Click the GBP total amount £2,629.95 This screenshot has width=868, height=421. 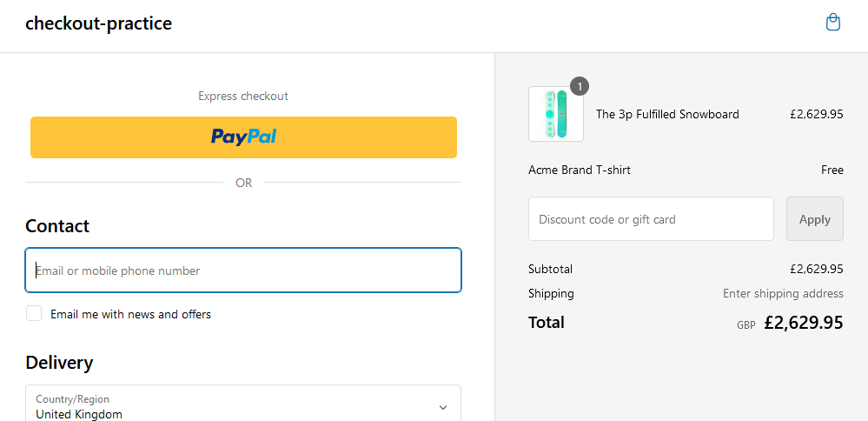coord(803,323)
